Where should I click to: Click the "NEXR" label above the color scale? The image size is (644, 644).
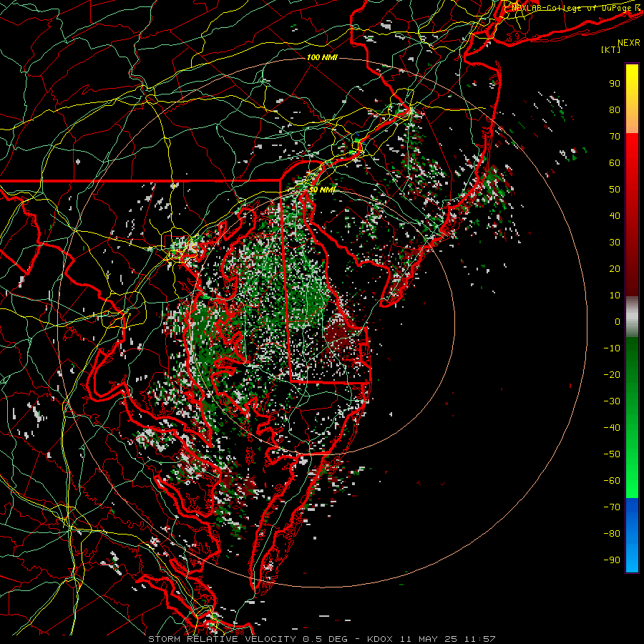[628, 43]
